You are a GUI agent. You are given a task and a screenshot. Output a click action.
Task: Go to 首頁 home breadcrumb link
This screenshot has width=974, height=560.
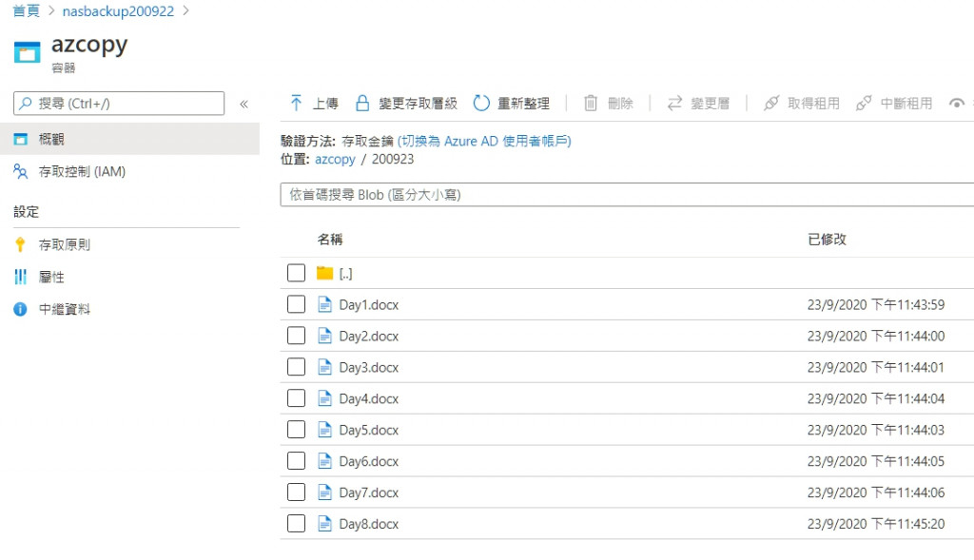(27, 10)
